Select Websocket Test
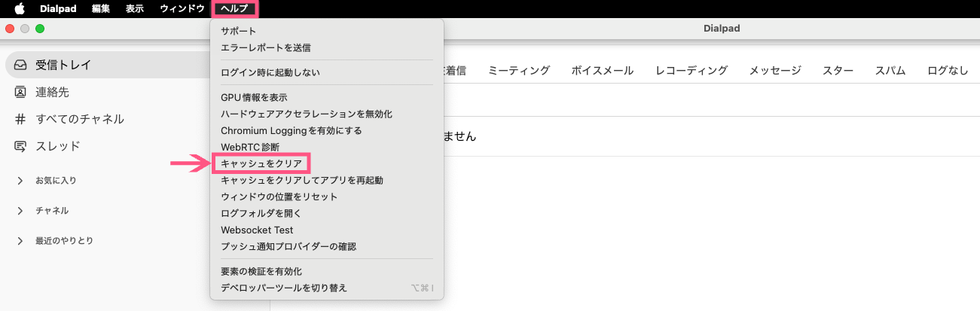 (327, 230)
